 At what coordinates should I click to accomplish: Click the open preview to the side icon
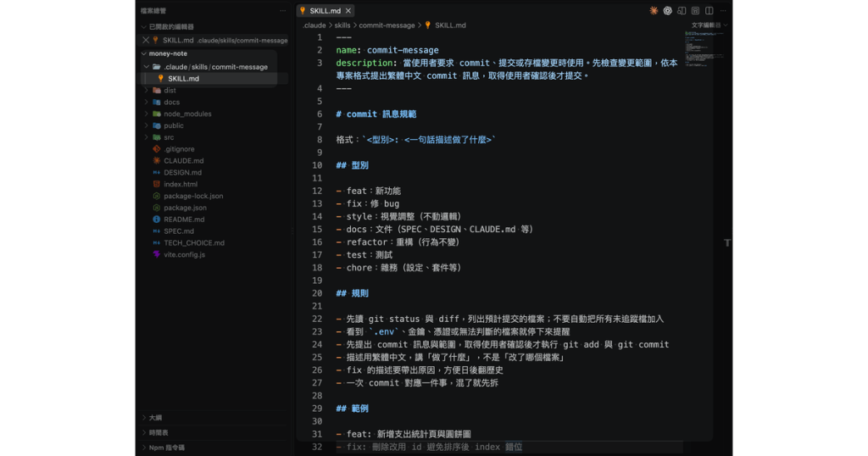point(682,10)
